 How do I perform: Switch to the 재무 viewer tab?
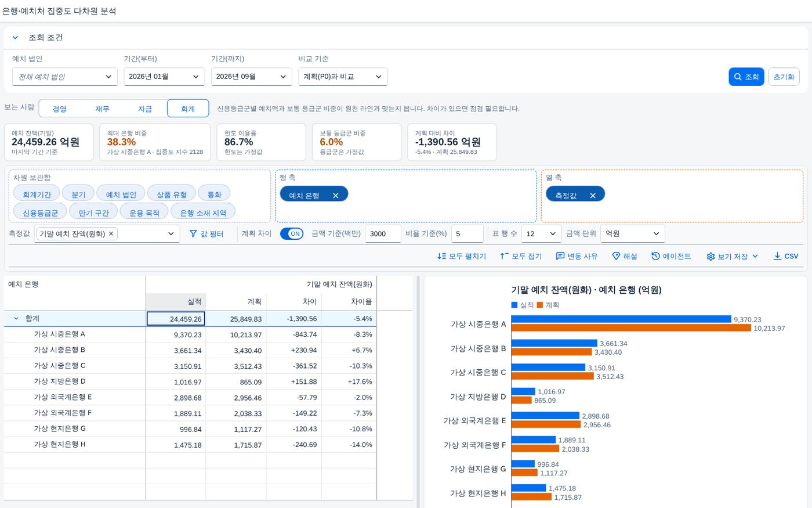click(x=103, y=109)
